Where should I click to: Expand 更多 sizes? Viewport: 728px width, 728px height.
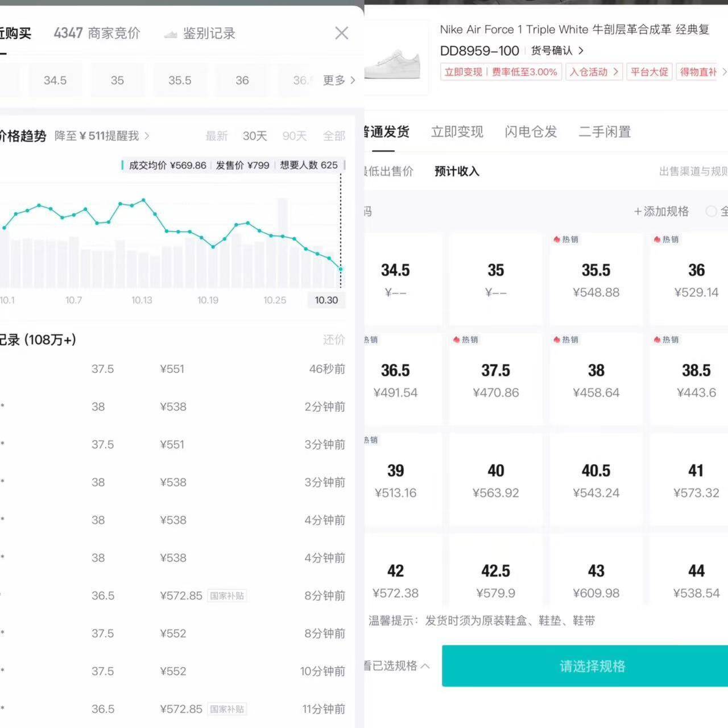click(339, 80)
